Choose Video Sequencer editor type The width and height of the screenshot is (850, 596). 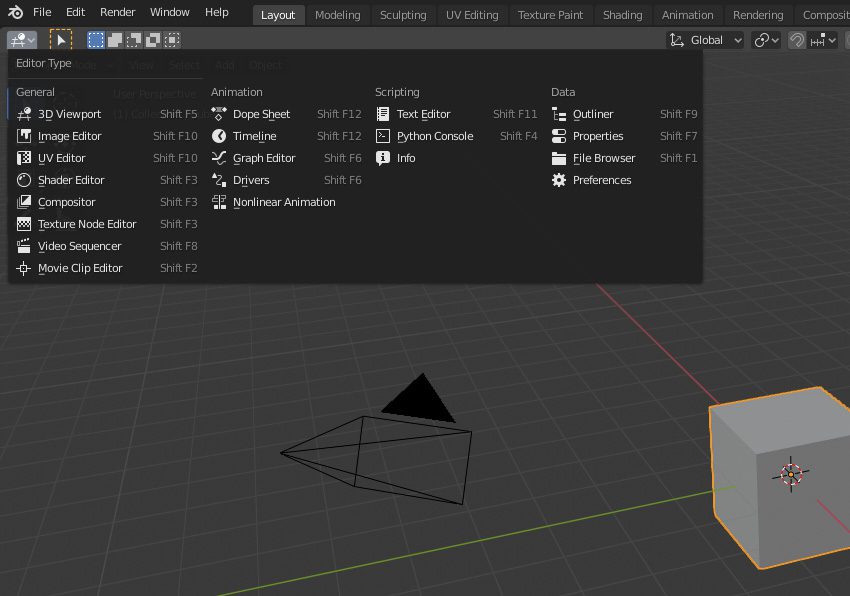[107, 246]
